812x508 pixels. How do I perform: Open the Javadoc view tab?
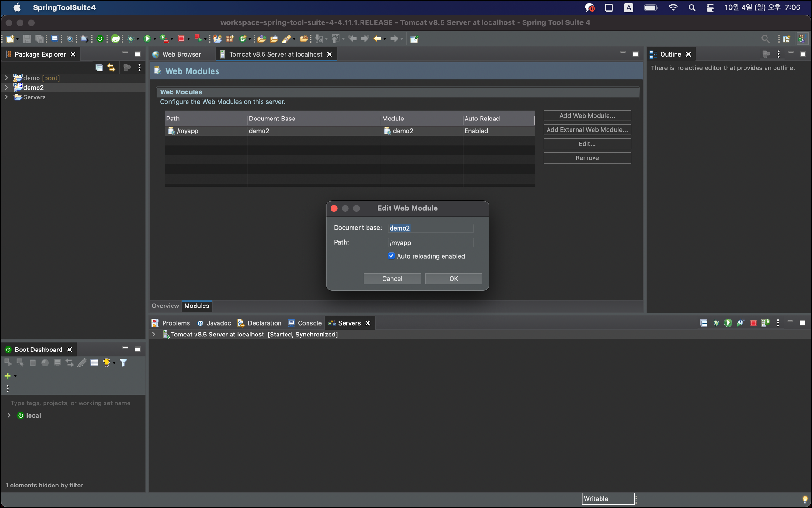tap(214, 323)
